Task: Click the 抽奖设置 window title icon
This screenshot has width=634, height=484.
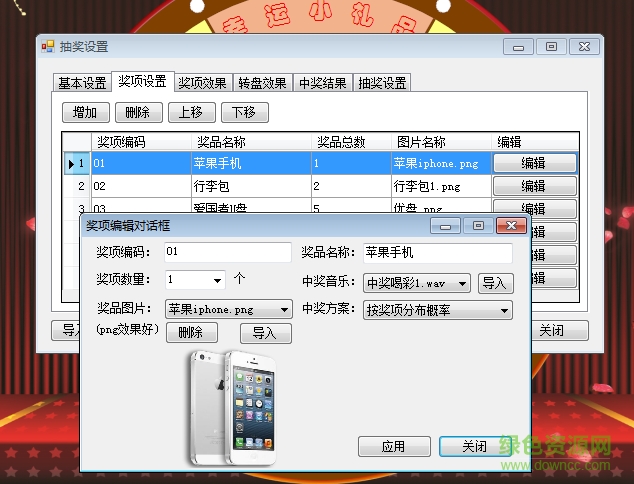Action: coord(48,46)
